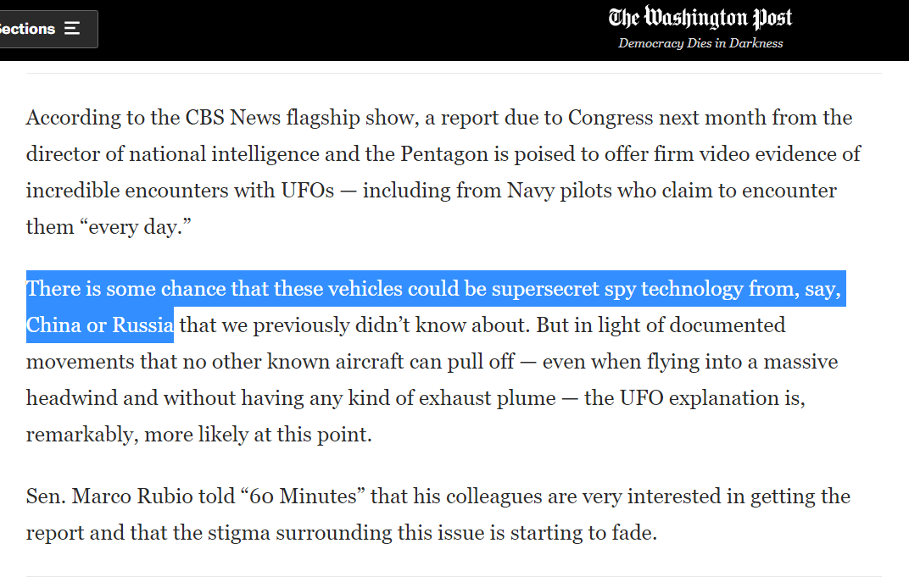
Task: Click the "Democracy Dies in Darkness" tagline
Action: tap(700, 43)
